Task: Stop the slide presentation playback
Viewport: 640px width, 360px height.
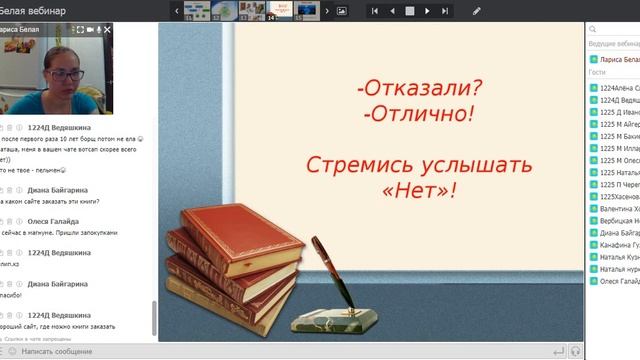Action: pos(410,11)
